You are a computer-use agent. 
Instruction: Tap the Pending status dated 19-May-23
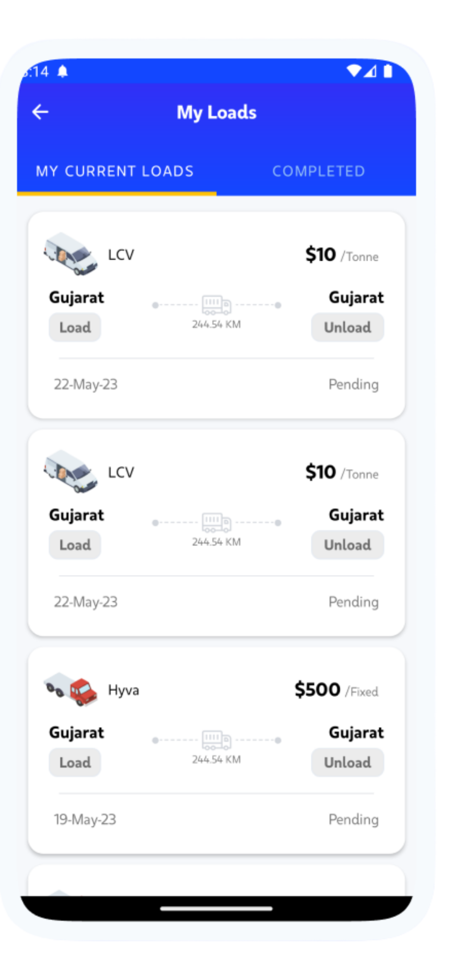click(x=353, y=819)
